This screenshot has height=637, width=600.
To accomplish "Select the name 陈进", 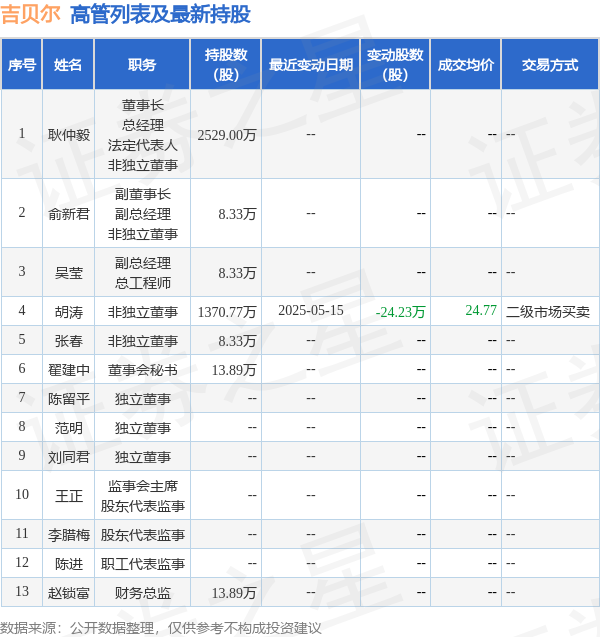I will point(69,564).
